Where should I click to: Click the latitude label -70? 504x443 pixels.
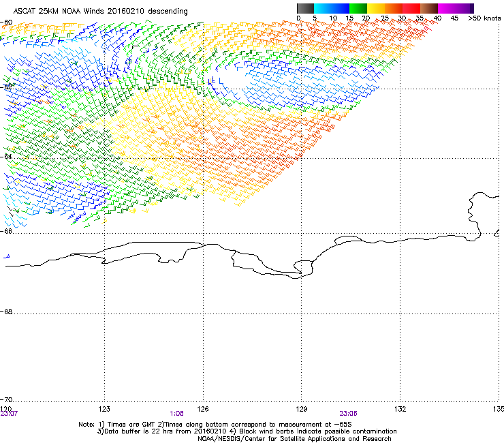pyautogui.click(x=7, y=399)
